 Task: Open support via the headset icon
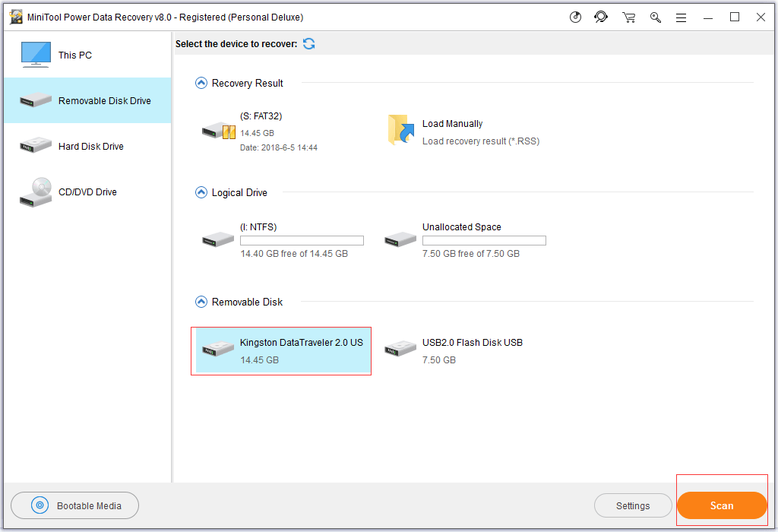(601, 17)
